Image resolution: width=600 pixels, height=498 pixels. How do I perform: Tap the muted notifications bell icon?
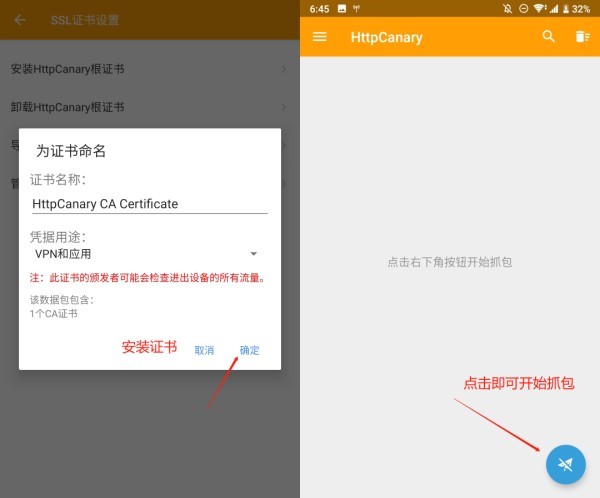[x=507, y=9]
